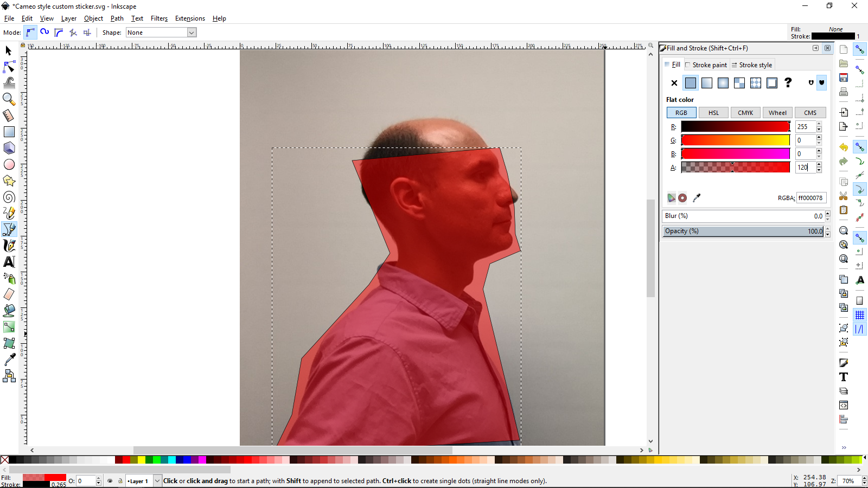Screen dimensions: 868x488
Task: Close the Fill and Stroke panel
Action: pyautogui.click(x=827, y=48)
